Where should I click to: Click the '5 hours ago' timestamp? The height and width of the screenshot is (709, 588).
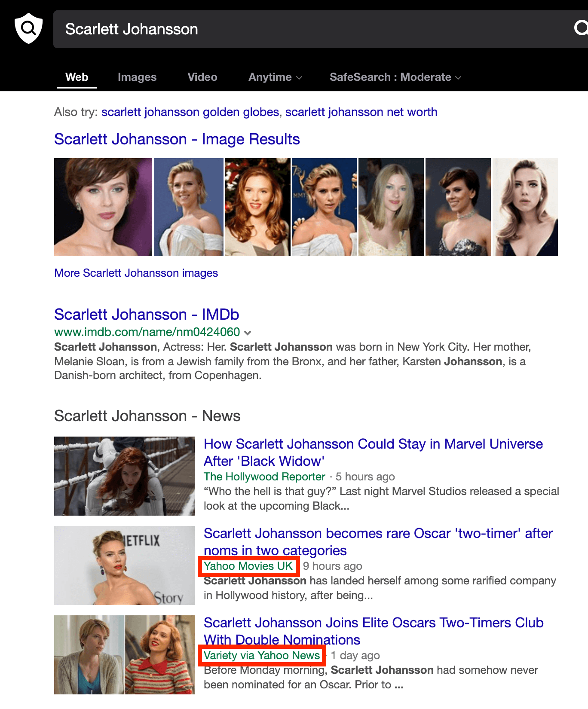pos(365,477)
